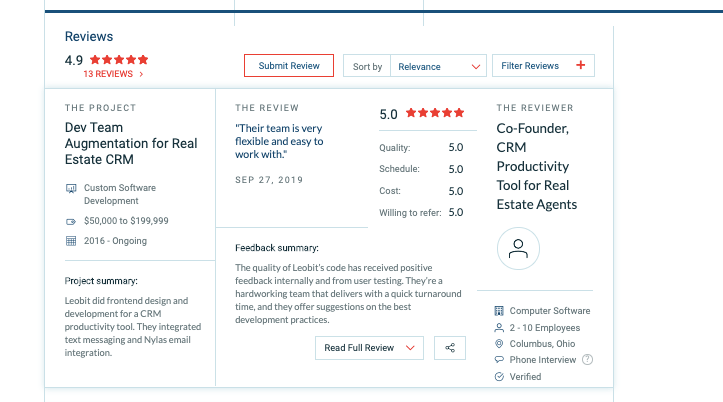
Task: Click the budget tag icon beside $50,000
Action: pyautogui.click(x=71, y=222)
